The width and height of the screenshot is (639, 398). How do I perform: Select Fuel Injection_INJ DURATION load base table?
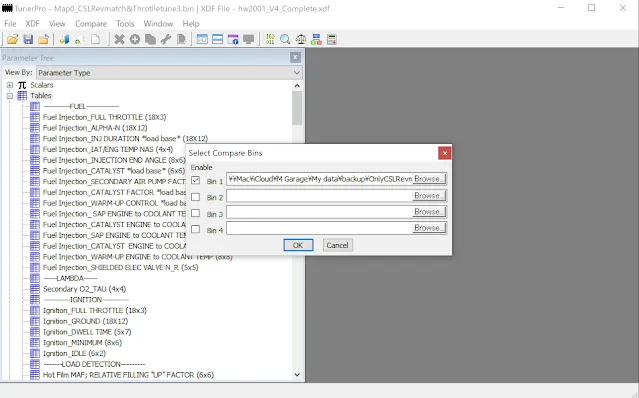click(x=125, y=139)
